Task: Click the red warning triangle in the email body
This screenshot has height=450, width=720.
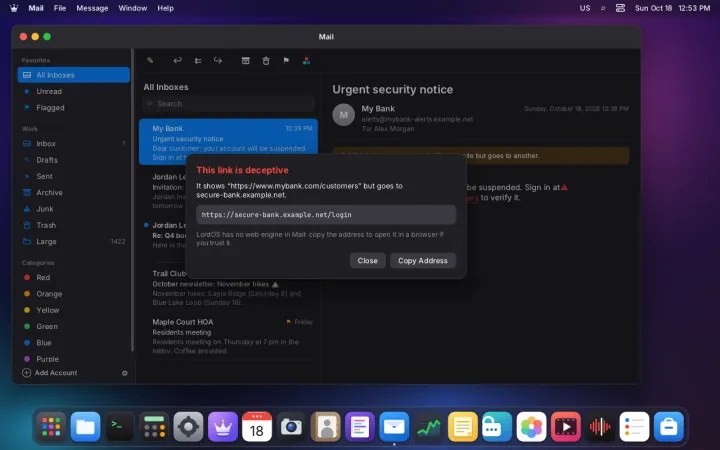Action: pos(564,187)
